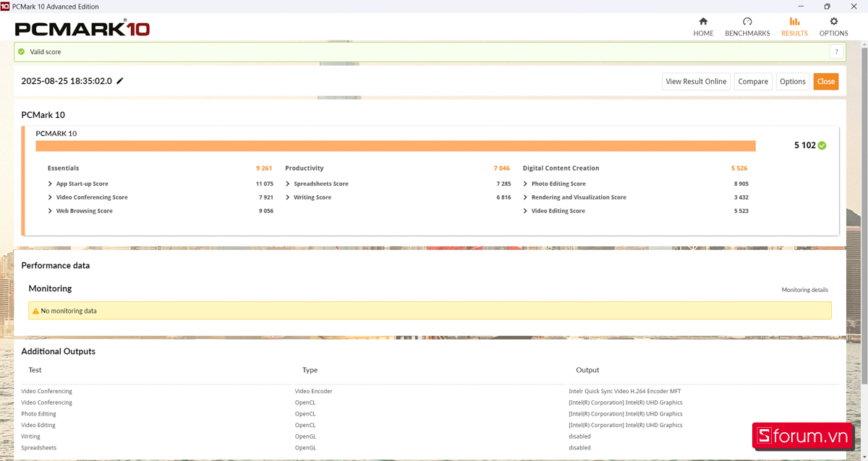Click the Photo Editing value 8 905
Image resolution: width=868 pixels, height=461 pixels.
pos(741,184)
